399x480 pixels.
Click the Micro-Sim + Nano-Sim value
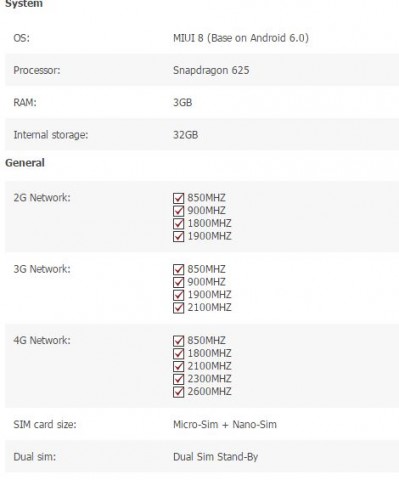[225, 425]
